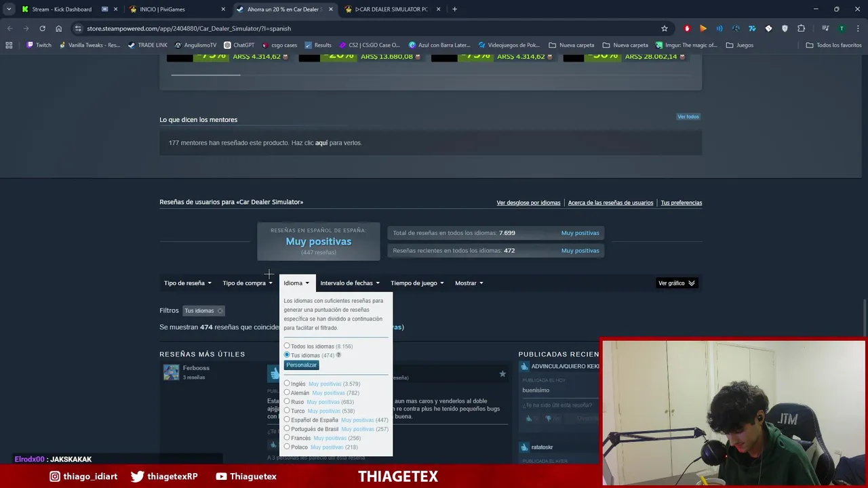
Task: Click Ferbooss avatar thumbnail
Action: [x=171, y=372]
